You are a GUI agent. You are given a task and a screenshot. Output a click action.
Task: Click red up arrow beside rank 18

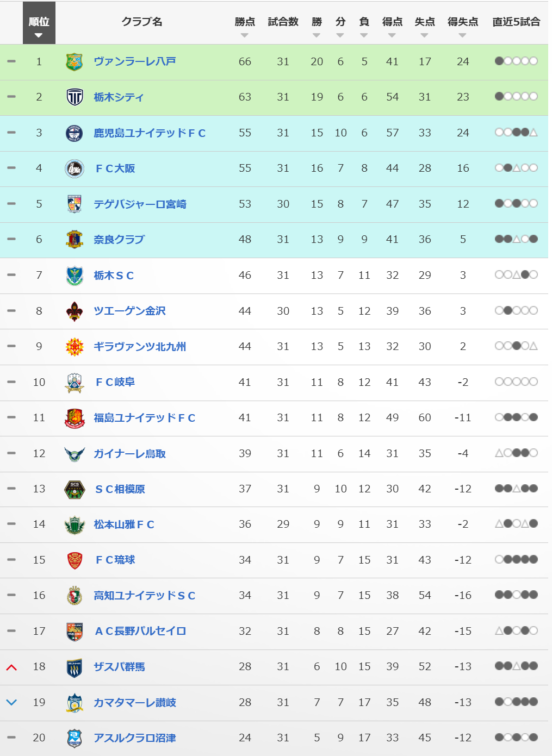coord(11,667)
